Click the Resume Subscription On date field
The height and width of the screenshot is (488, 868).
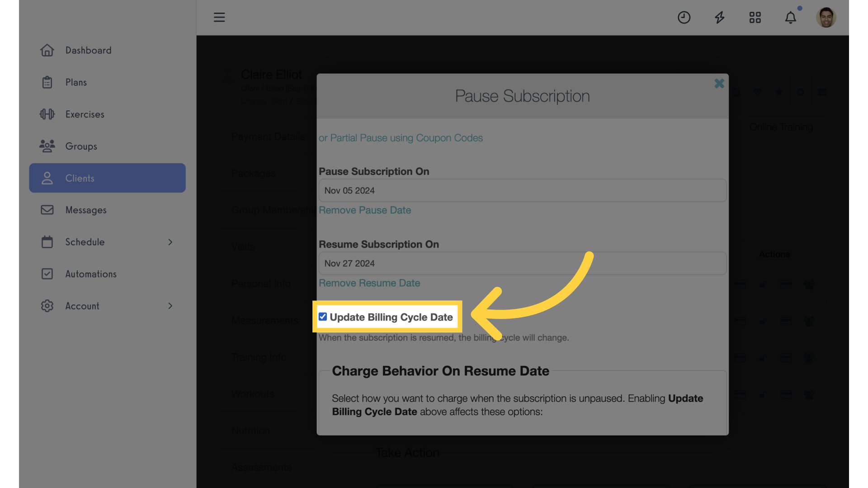523,263
